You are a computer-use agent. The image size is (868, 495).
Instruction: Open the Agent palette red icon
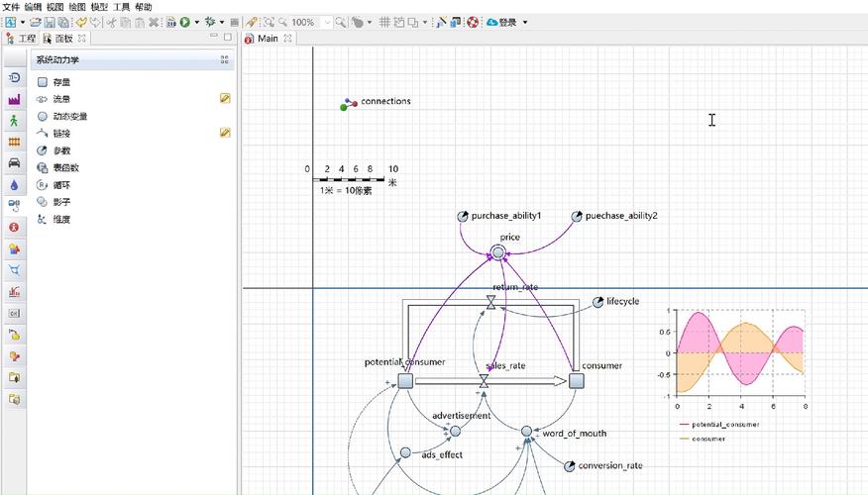click(15, 228)
